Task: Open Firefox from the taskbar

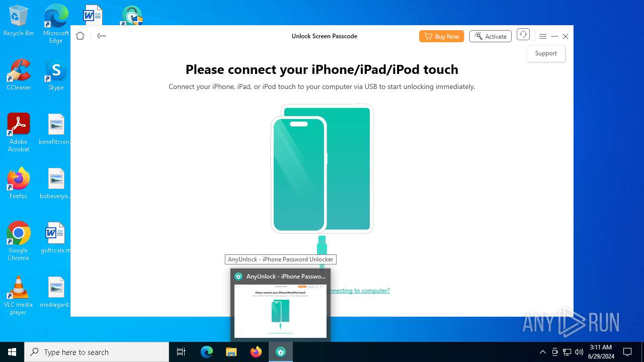Action: 256,352
